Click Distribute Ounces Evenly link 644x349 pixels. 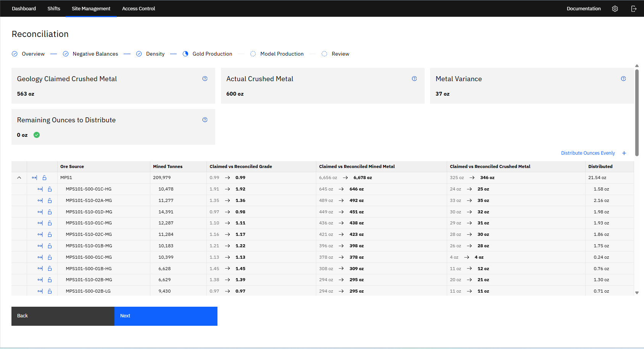coord(588,153)
